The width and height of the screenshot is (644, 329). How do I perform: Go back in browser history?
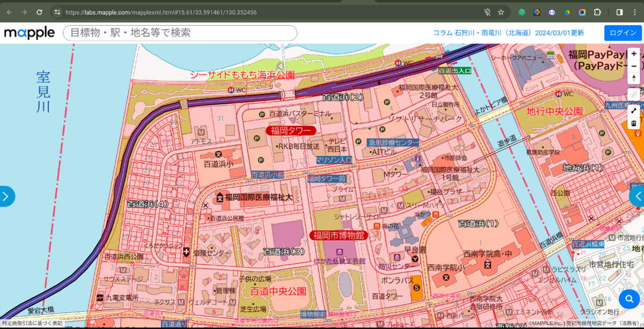(9, 12)
